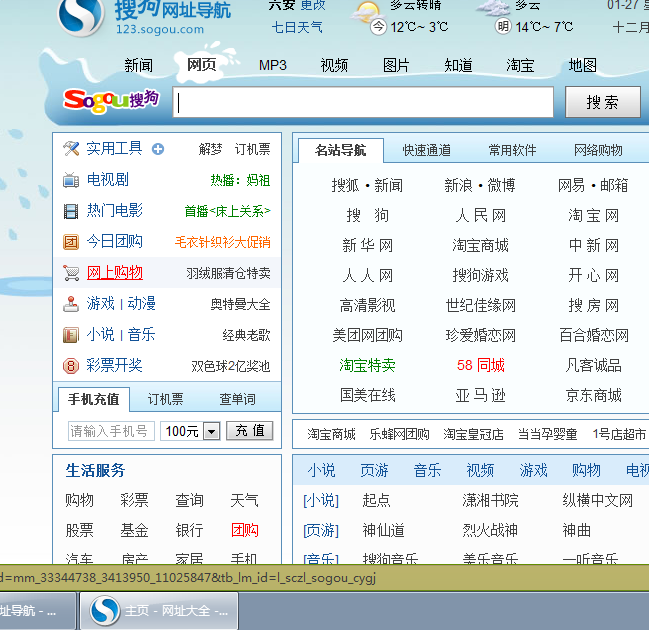Viewport: 649px width, 630px height.
Task: Open the 双色球2亿奖池 link
Action: coord(231,366)
